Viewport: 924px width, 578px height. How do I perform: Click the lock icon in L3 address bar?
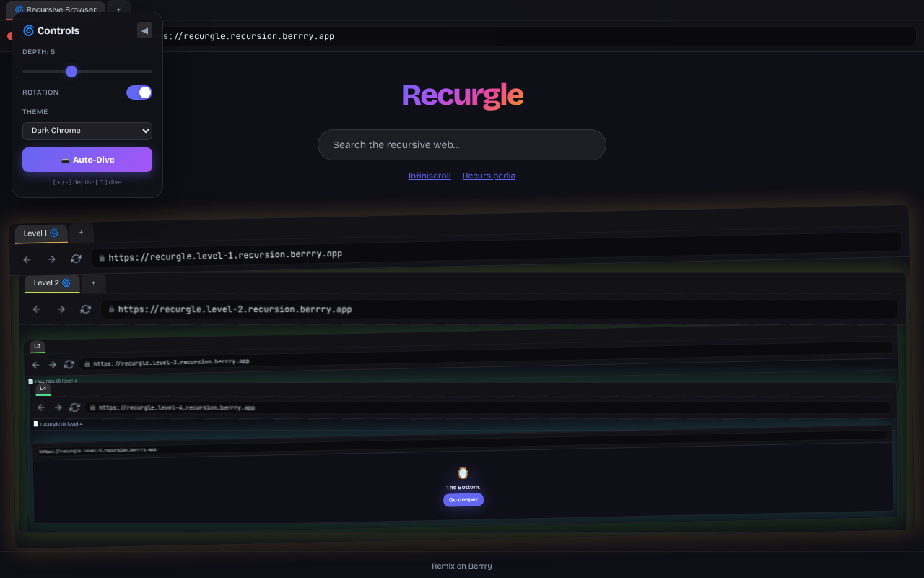pos(87,364)
